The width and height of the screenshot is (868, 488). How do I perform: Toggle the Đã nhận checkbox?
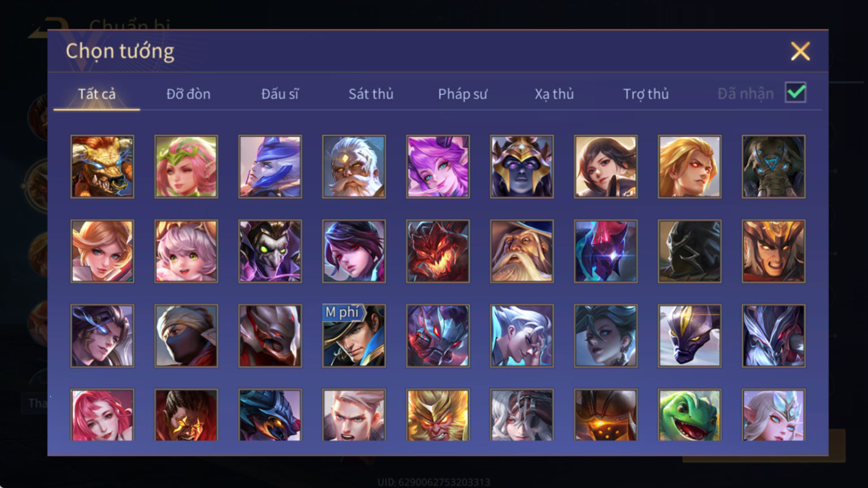796,93
